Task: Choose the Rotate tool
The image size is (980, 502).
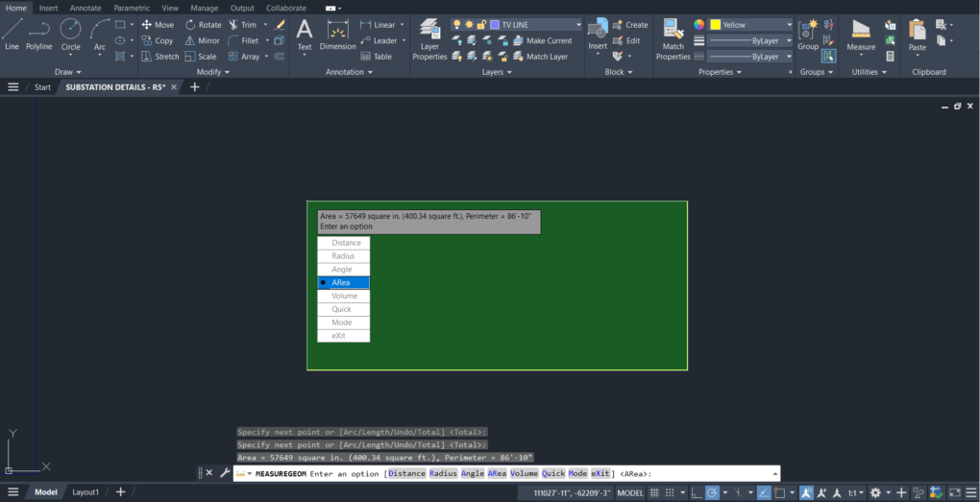Action: [x=204, y=25]
